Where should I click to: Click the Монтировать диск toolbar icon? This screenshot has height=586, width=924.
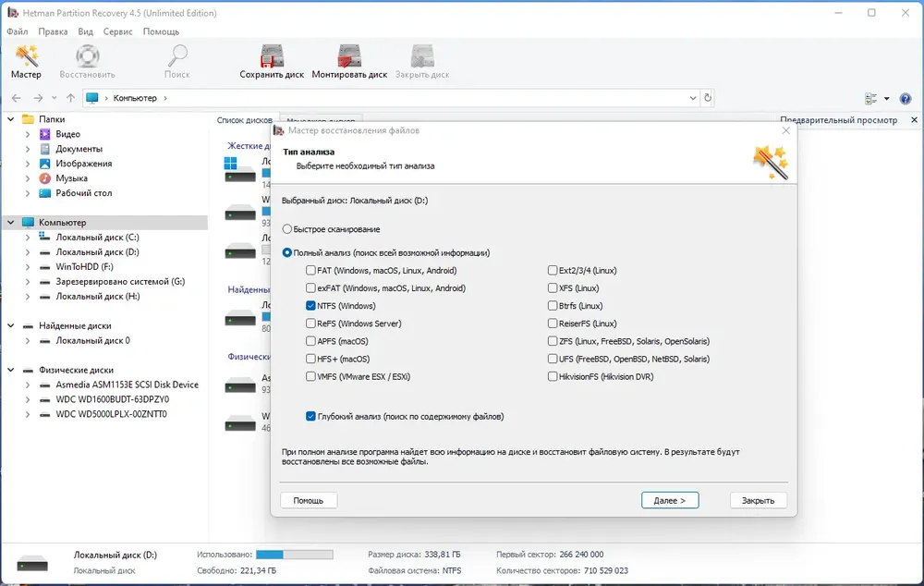349,62
